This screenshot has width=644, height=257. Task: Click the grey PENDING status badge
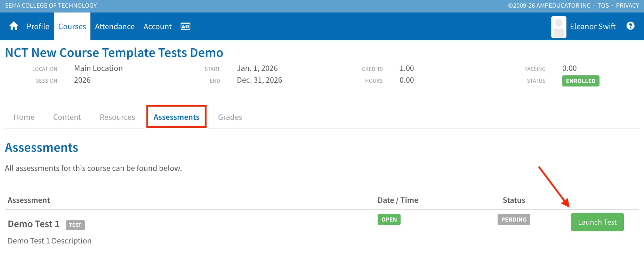(514, 219)
